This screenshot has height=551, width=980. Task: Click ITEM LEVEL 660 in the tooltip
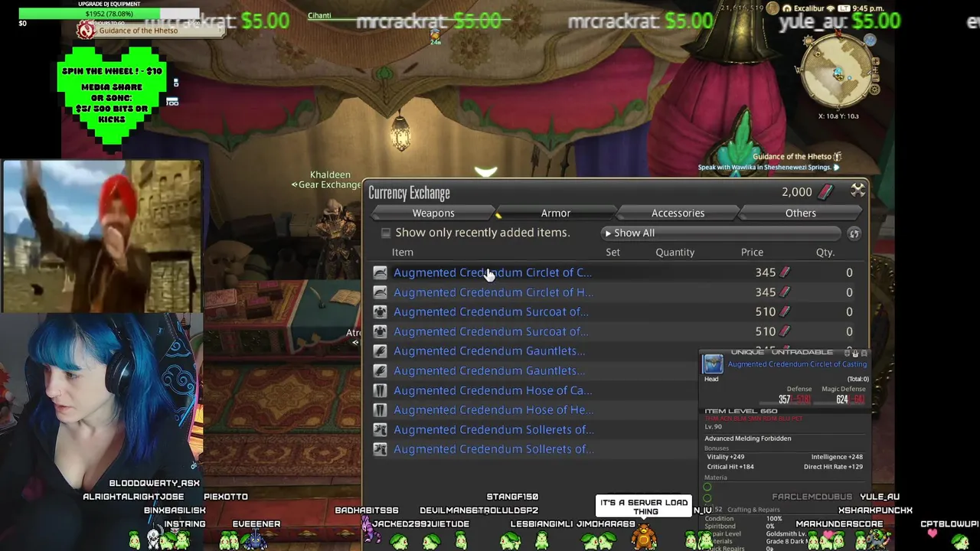[741, 411]
